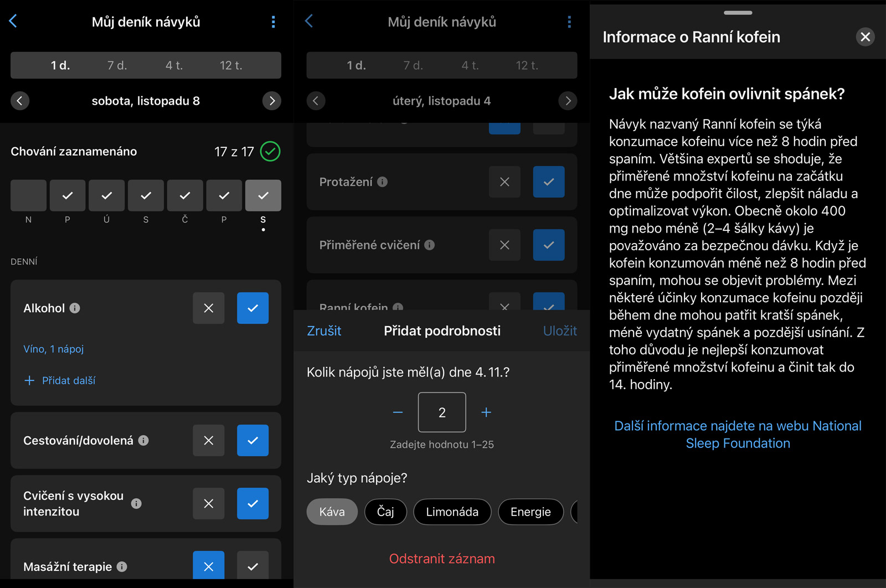Tap info icon beside Cvičení s vysokou intenzitou
The image size is (886, 588).
136,504
